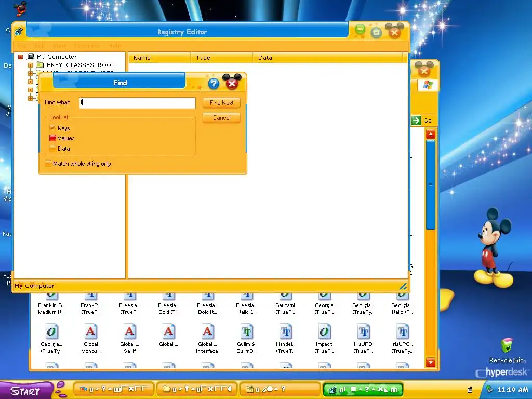Viewport: 532px width, 399px height.
Task: Open the File menu
Action: [22, 46]
